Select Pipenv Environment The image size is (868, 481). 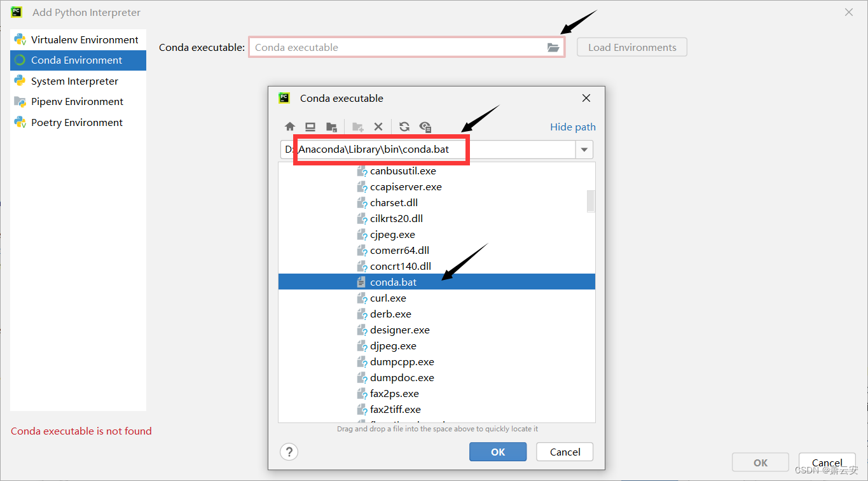coord(78,101)
